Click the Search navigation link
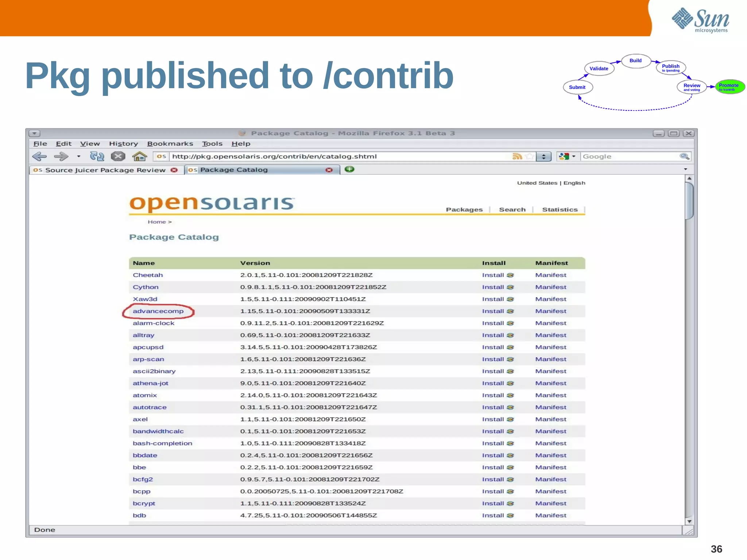Image resolution: width=747 pixels, height=560 pixels. coord(512,210)
